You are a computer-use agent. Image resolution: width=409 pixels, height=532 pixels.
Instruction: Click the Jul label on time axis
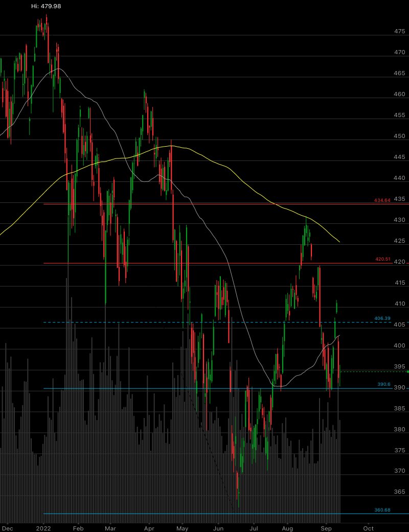tap(253, 528)
